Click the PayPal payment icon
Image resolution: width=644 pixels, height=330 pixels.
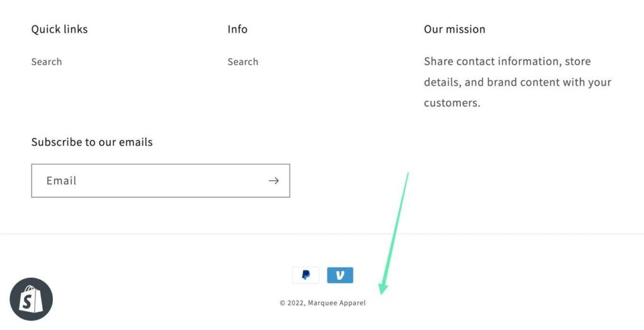(306, 275)
